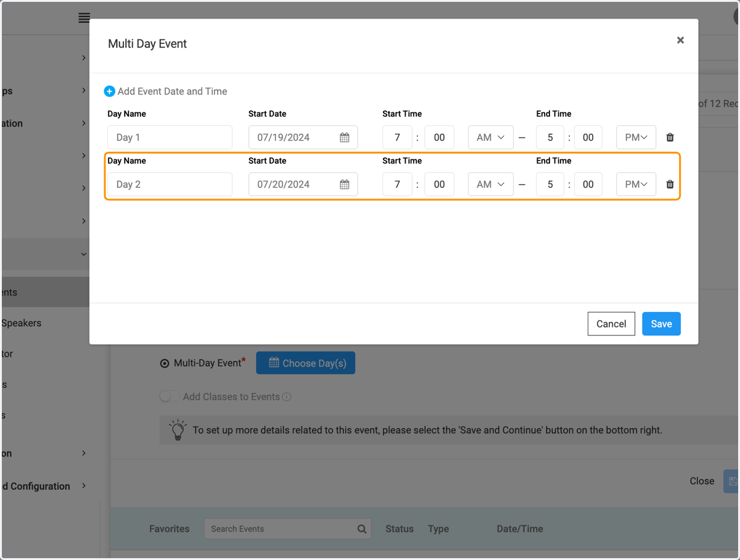Click the Favorites column header
Viewport: 740px width, 560px height.
coord(169,529)
